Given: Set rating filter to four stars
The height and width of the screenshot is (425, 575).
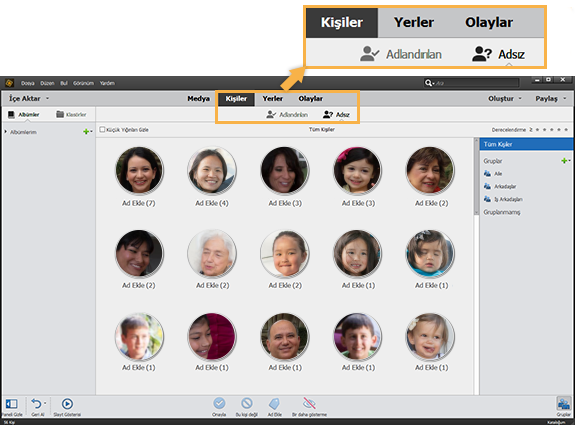Looking at the screenshot, I should click(x=559, y=129).
